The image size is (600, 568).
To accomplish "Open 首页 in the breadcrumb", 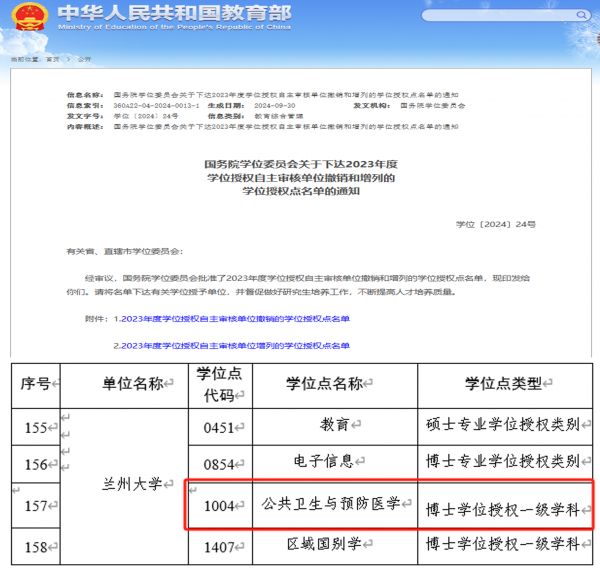I will 53,59.
